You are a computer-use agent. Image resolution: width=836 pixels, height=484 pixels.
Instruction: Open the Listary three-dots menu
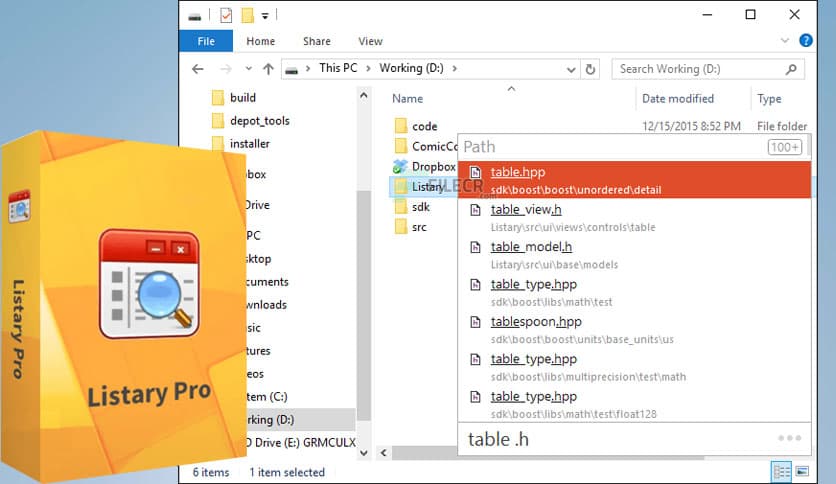tap(789, 438)
